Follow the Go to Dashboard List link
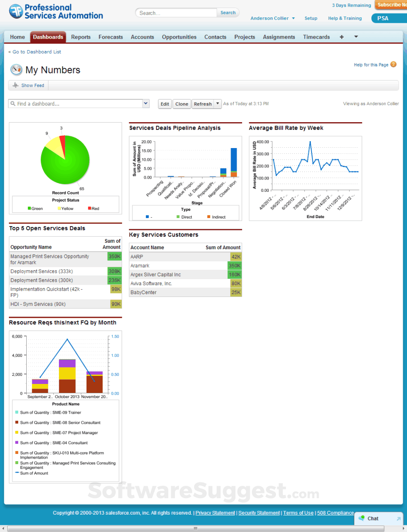The image size is (407, 532). tap(37, 52)
